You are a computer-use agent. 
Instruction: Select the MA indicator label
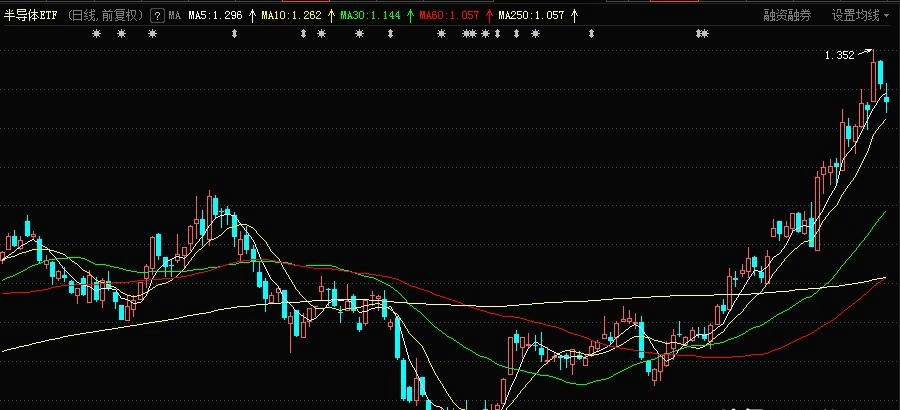[x=174, y=16]
